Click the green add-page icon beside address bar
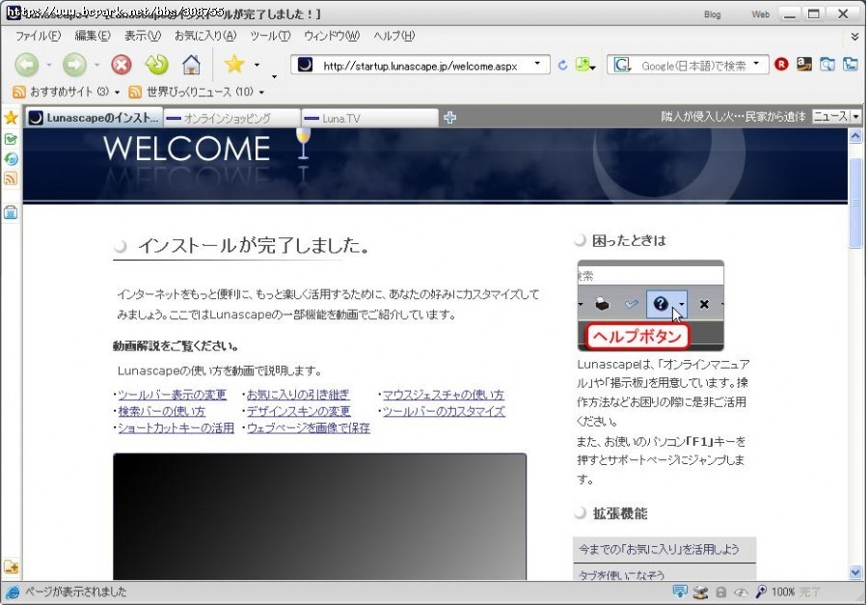 pyautogui.click(x=582, y=65)
